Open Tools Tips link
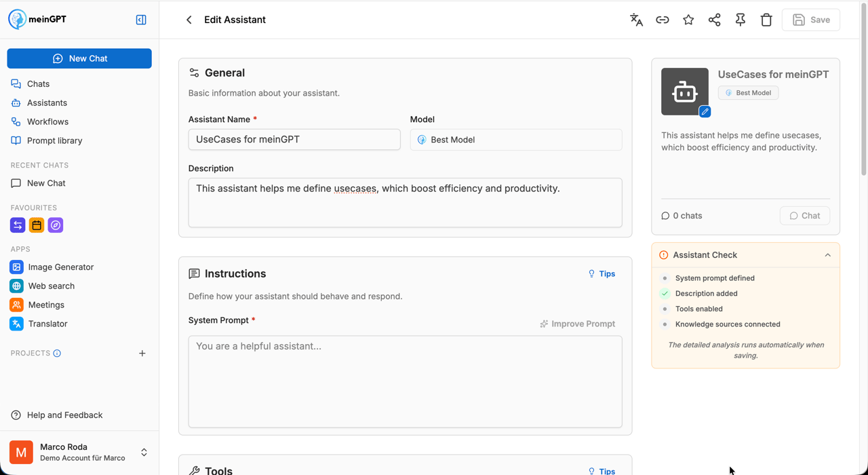Image resolution: width=868 pixels, height=475 pixels. click(601, 470)
